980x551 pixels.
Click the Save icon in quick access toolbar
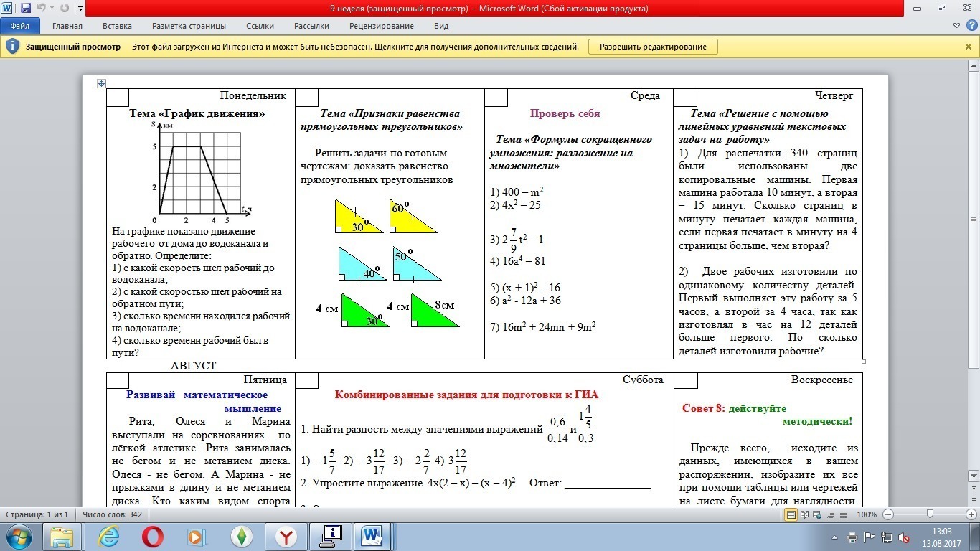pyautogui.click(x=26, y=9)
